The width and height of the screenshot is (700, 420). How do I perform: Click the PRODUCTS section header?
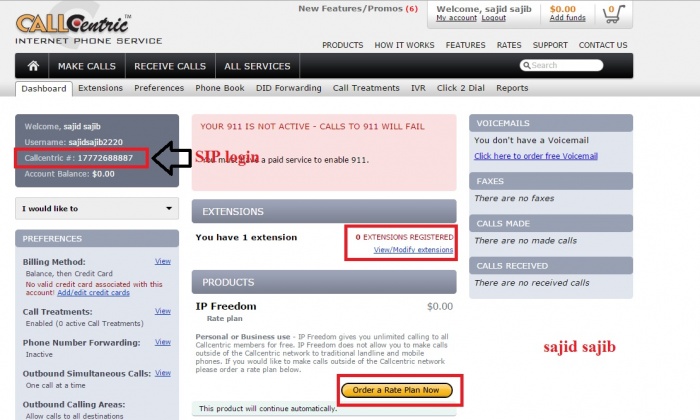(x=324, y=283)
